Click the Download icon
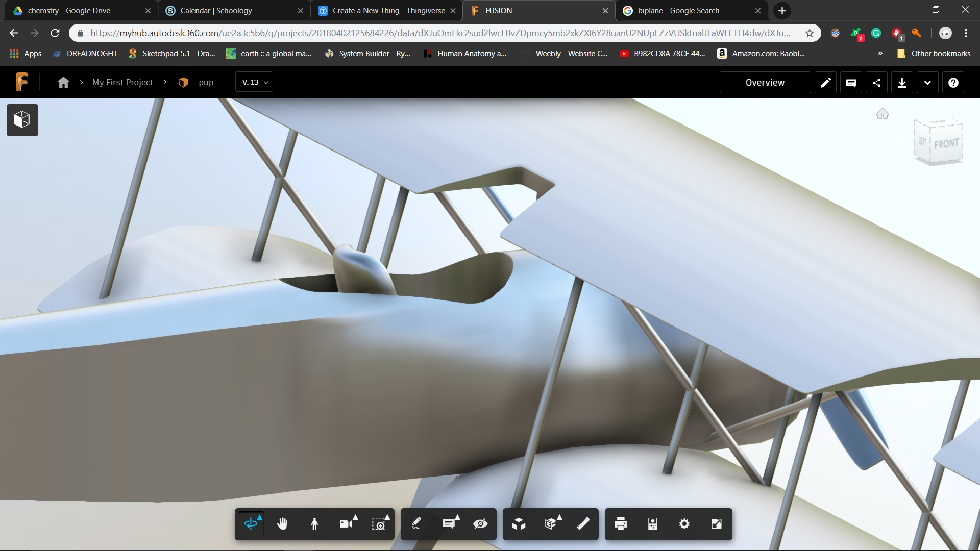This screenshot has height=551, width=980. tap(902, 83)
